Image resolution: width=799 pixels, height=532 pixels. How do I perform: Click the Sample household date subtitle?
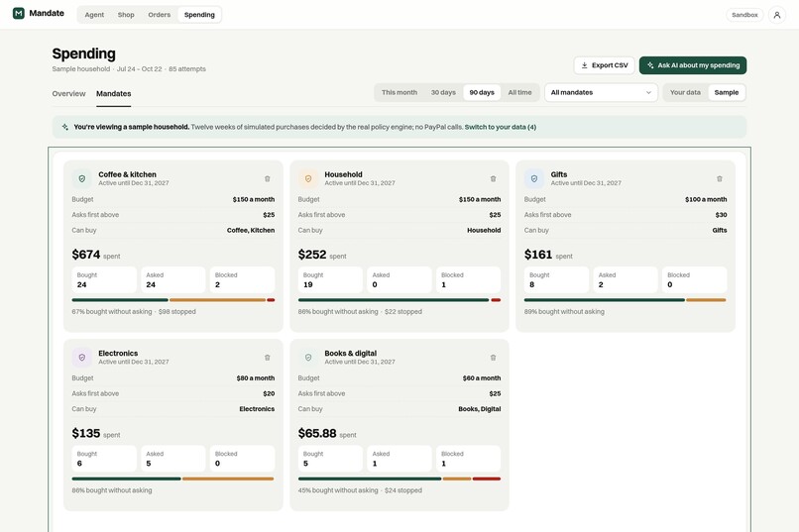tap(129, 68)
